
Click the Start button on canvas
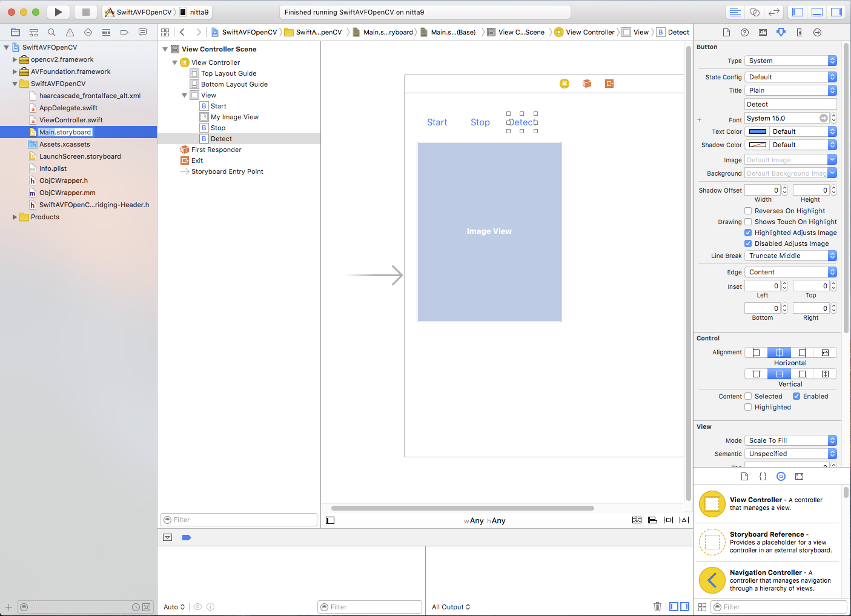pyautogui.click(x=437, y=122)
